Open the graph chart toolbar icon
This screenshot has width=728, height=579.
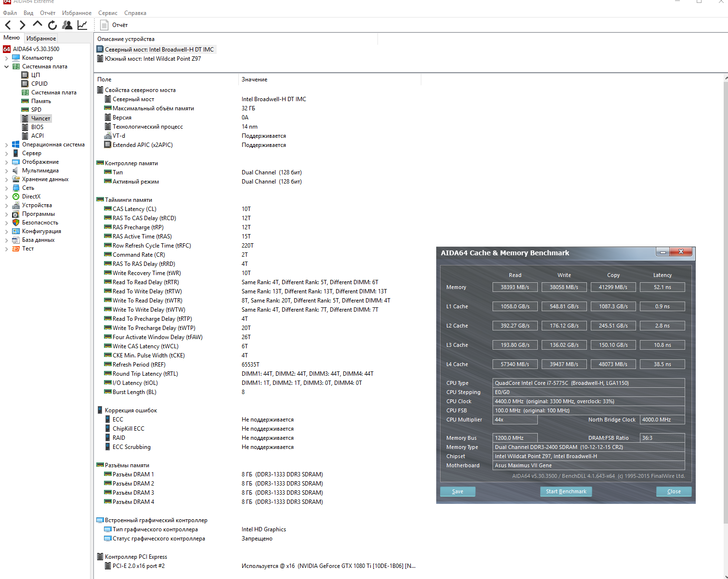tap(82, 25)
